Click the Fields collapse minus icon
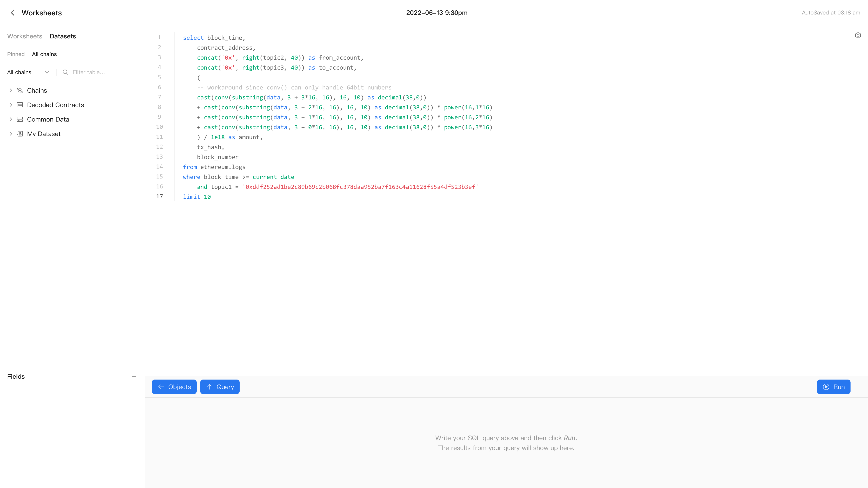 point(134,376)
